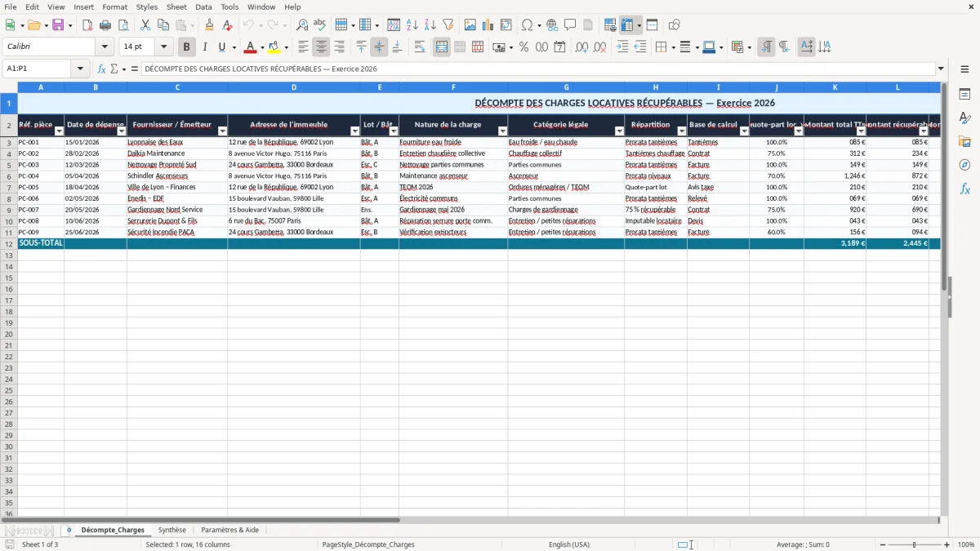
Task: Open filter dropdown for Date de dépense
Action: pyautogui.click(x=122, y=131)
